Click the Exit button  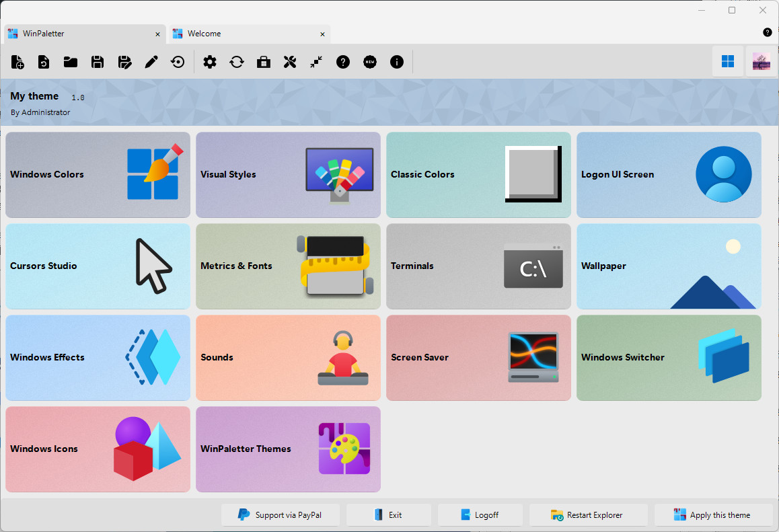(389, 515)
